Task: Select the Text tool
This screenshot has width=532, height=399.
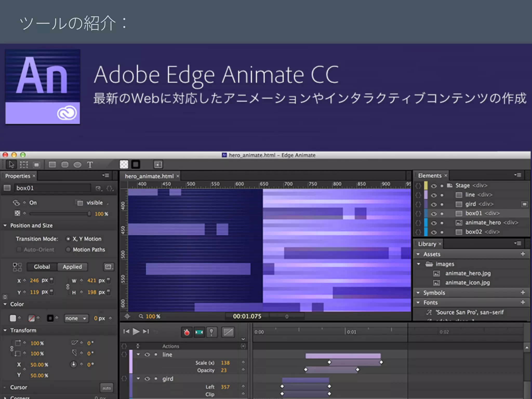Action: click(90, 165)
